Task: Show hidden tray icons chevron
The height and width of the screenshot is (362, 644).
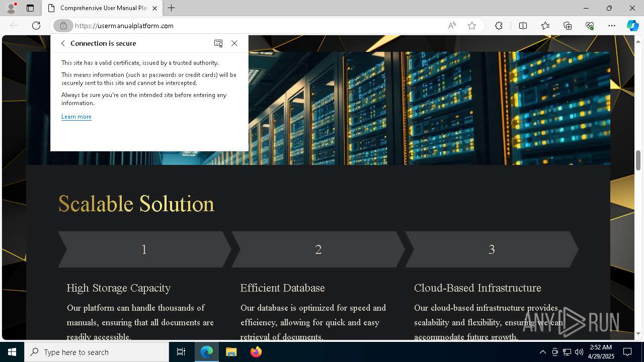Action: pyautogui.click(x=542, y=352)
